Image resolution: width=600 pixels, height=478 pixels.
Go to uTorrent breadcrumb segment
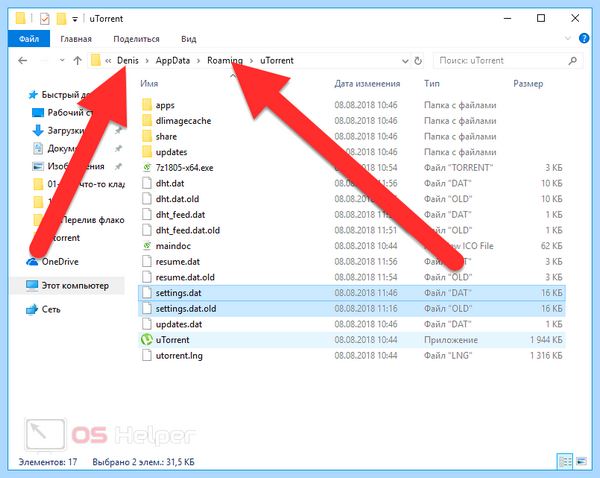[277, 60]
